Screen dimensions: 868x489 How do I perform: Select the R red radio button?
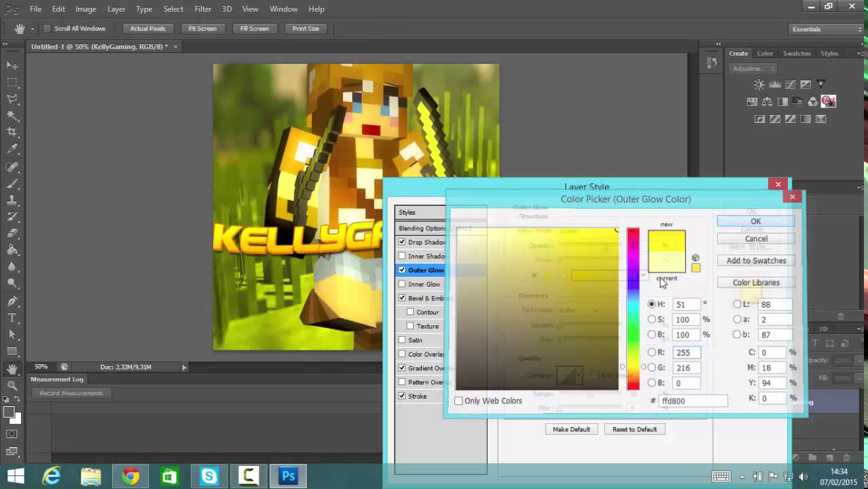[x=652, y=352]
